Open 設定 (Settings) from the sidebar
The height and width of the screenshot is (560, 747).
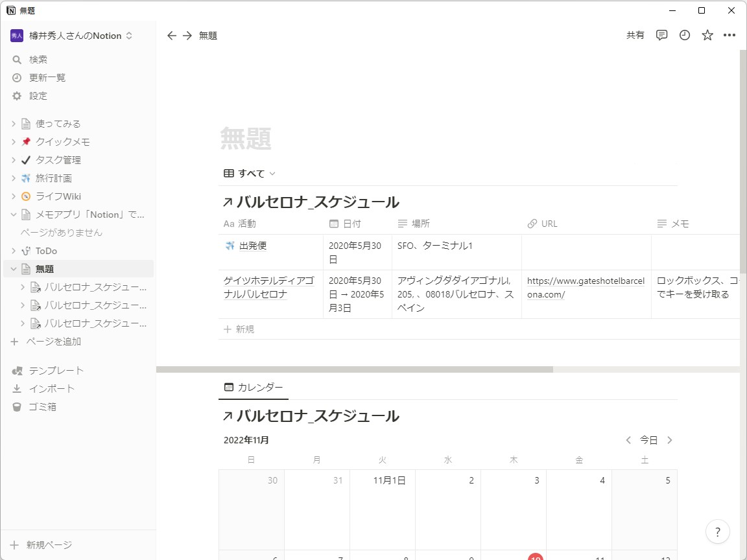click(38, 95)
